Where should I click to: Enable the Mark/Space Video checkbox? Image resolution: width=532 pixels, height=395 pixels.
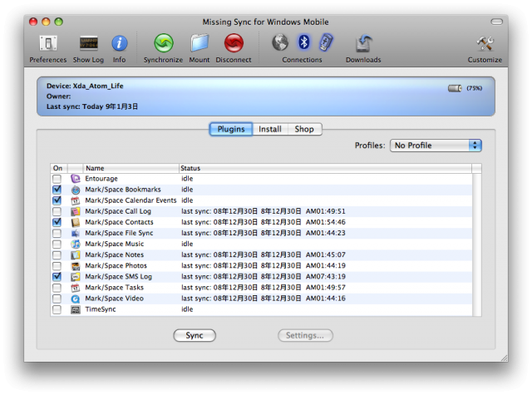point(57,299)
